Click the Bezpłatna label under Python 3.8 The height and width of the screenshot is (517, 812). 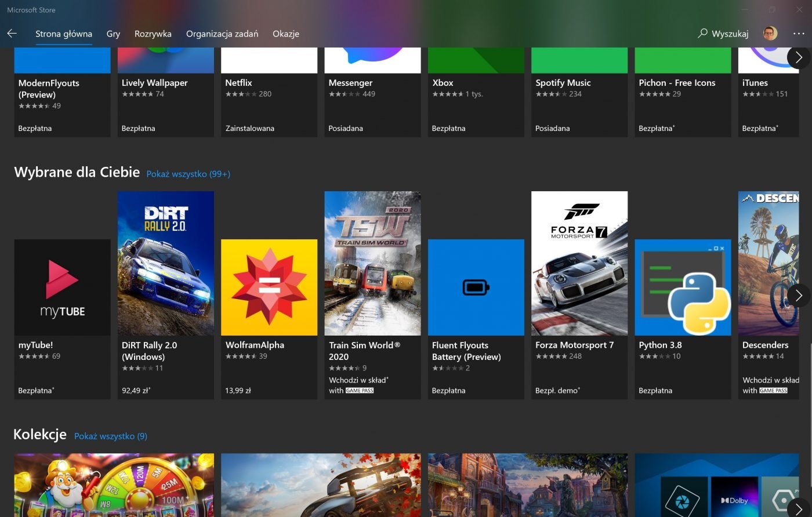click(655, 391)
